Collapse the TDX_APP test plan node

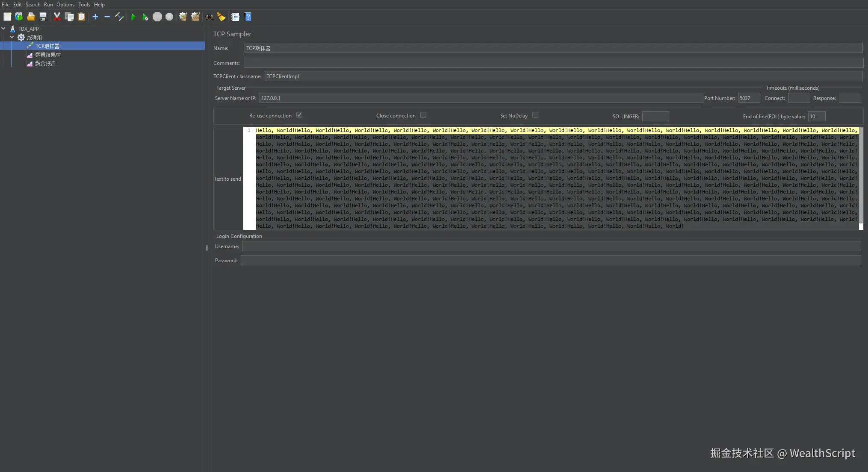click(x=4, y=29)
